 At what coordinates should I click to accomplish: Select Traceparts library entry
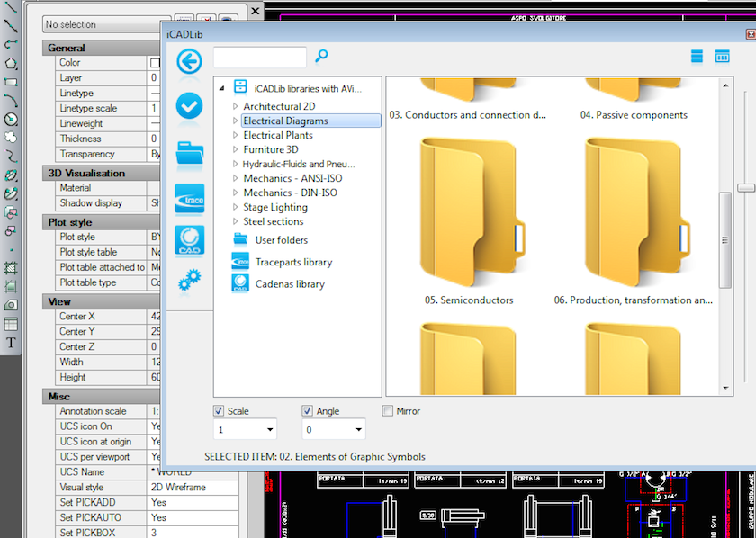click(293, 262)
